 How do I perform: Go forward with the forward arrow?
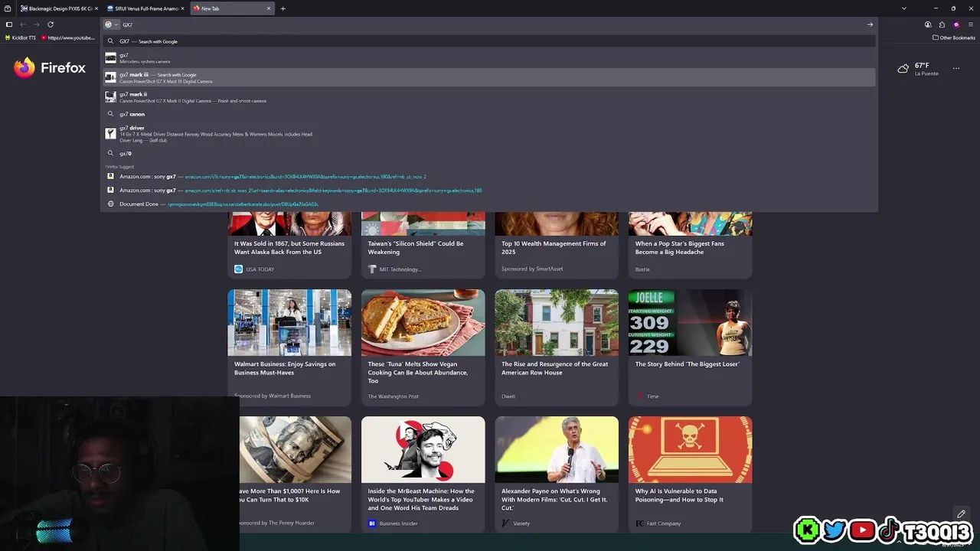pos(37,24)
